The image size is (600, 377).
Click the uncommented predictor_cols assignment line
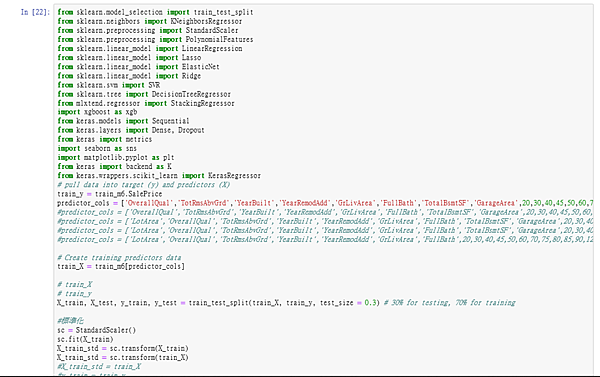(x=325, y=203)
